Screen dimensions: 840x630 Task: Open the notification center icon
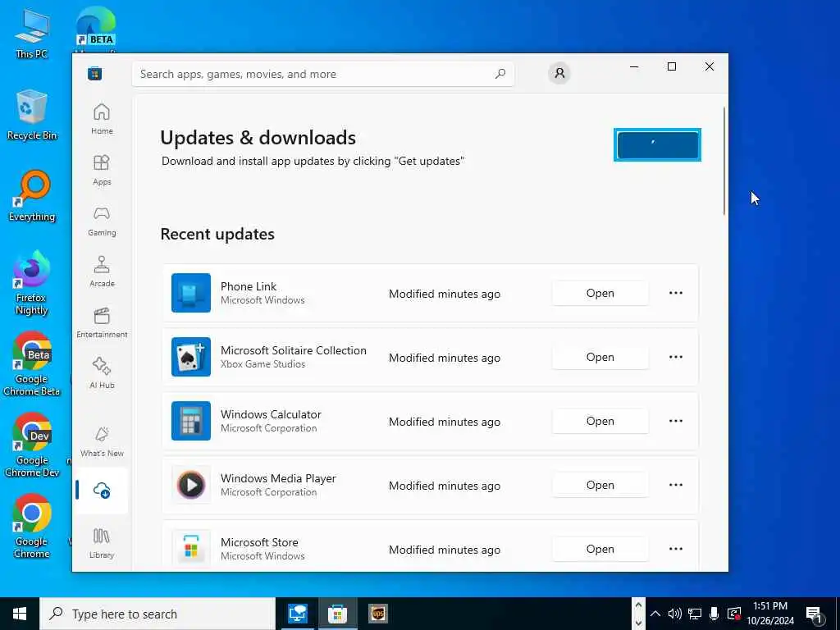click(x=815, y=614)
